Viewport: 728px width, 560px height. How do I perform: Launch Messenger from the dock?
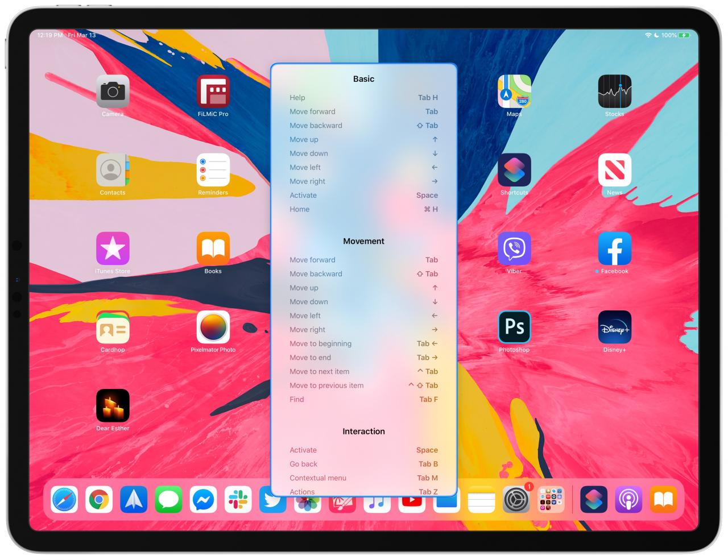[x=204, y=500]
